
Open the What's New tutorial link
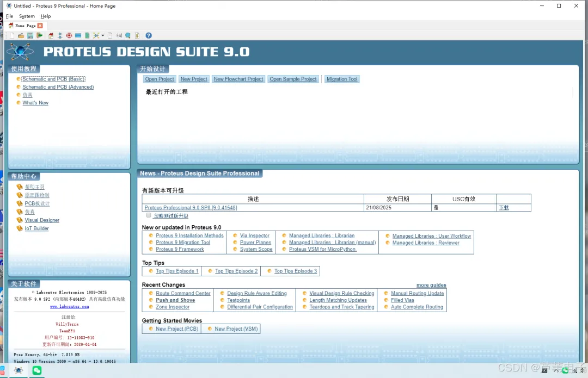(35, 103)
